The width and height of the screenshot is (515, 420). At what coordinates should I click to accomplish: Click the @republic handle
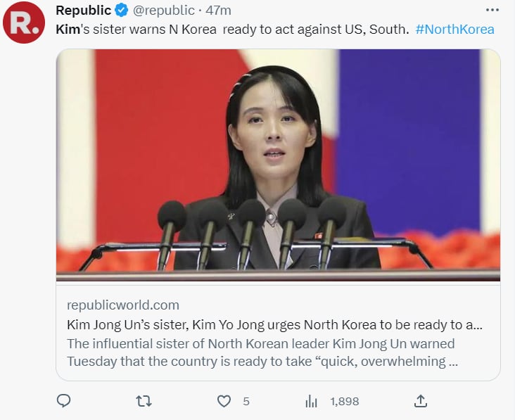point(163,11)
